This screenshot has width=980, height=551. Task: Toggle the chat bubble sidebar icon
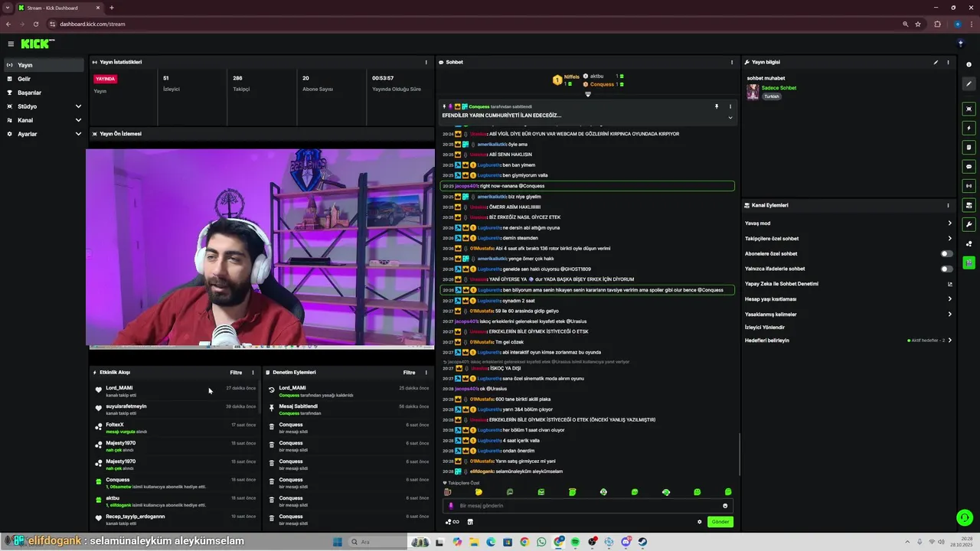[x=969, y=166]
